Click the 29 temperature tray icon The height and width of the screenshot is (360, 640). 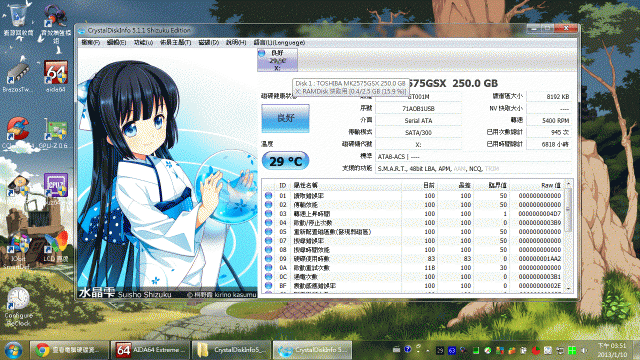tap(440, 351)
